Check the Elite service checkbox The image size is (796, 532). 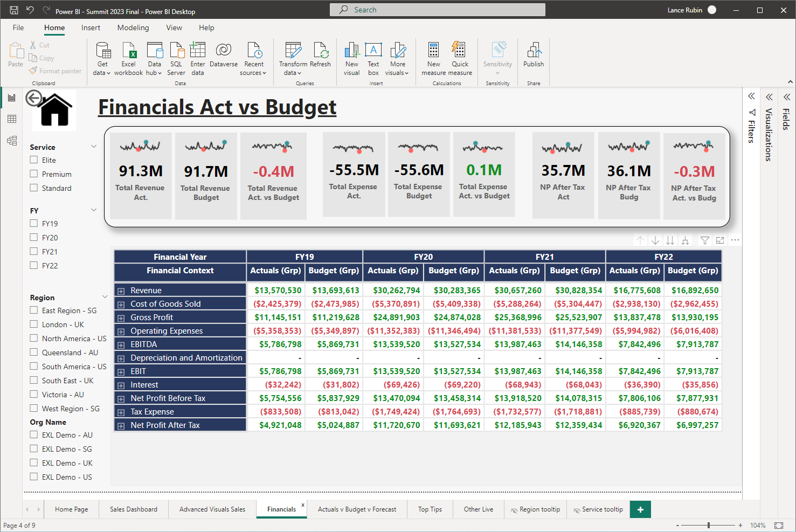[34, 160]
